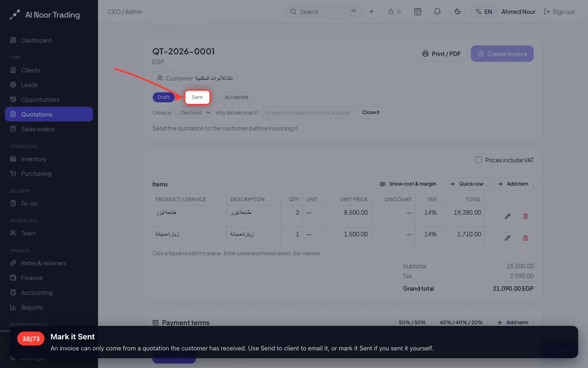The height and width of the screenshot is (368, 588).
Task: Open Rates & retainers in sidebar
Action: [x=49, y=263]
